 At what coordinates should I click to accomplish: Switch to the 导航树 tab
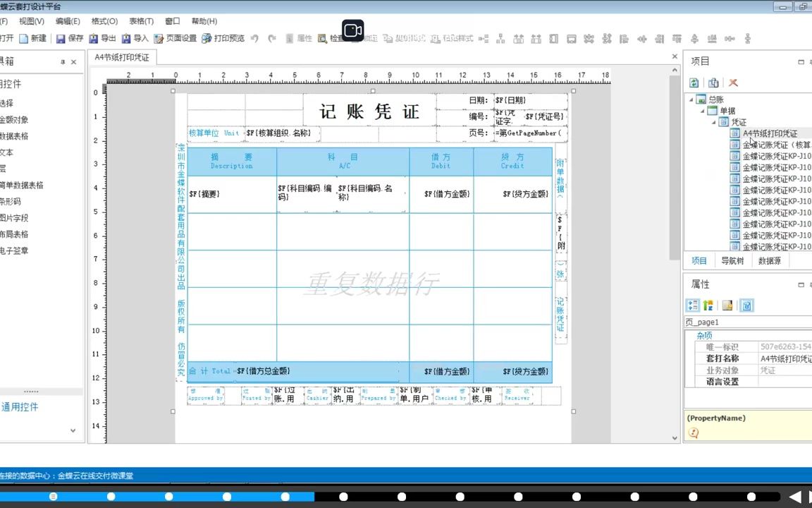(x=732, y=260)
